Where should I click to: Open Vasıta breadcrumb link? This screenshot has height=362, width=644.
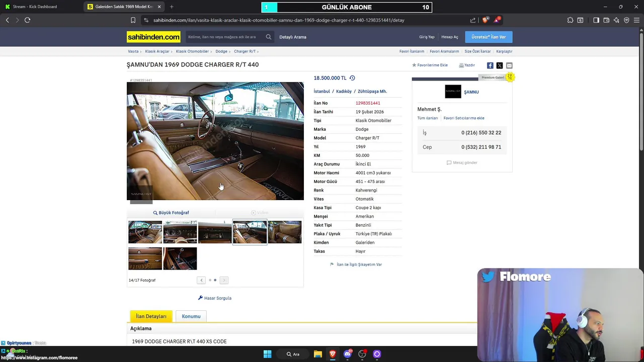(x=133, y=51)
